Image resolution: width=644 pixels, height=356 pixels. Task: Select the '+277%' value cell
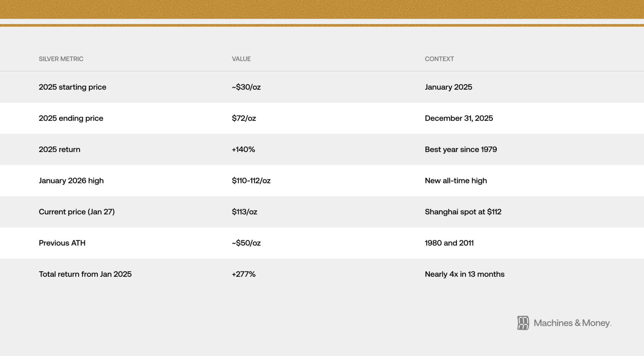tap(244, 274)
